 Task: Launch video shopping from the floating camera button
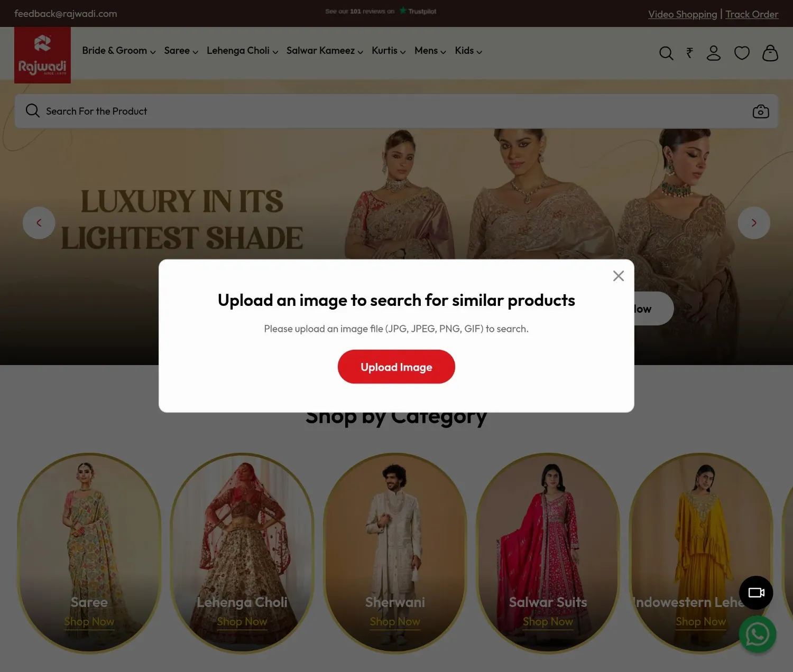(756, 593)
